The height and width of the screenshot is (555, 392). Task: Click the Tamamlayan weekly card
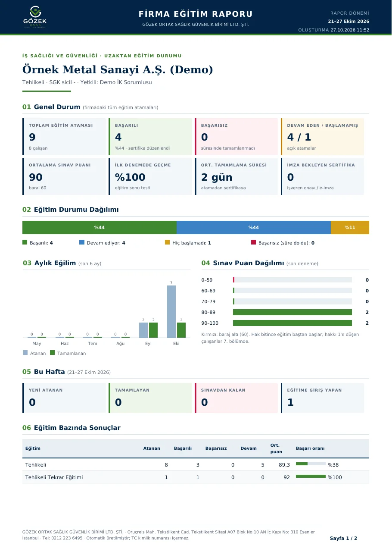click(150, 398)
